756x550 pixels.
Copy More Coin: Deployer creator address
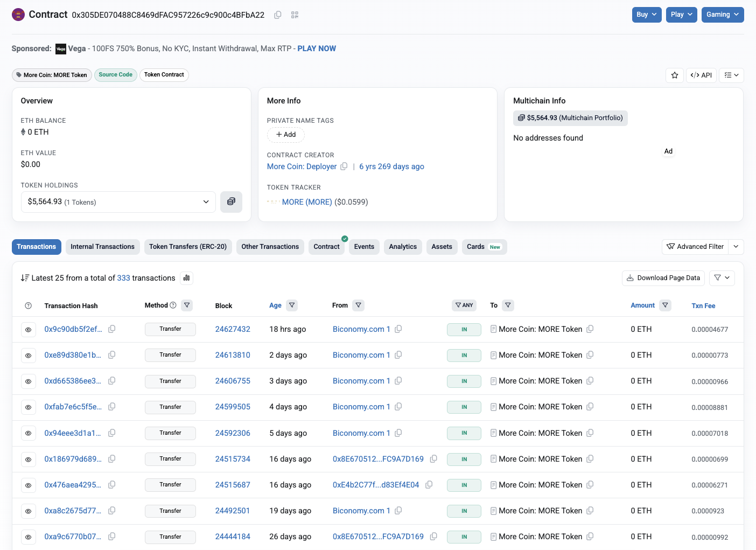click(344, 166)
